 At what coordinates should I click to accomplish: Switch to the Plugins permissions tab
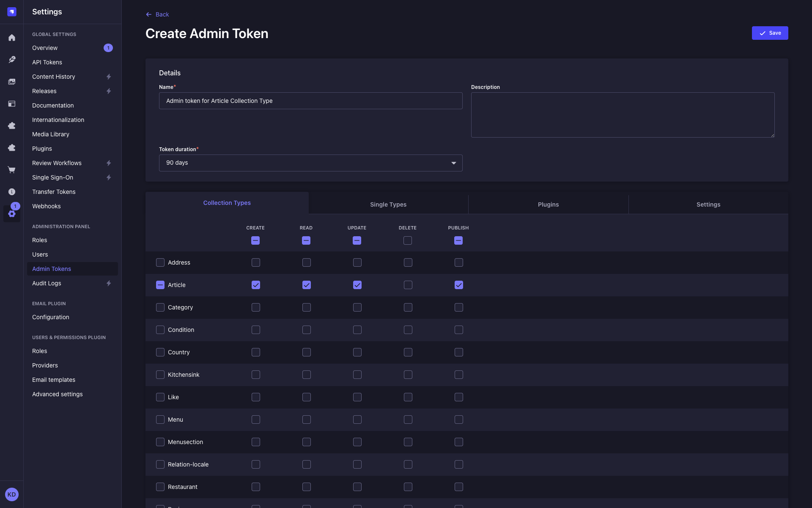coord(548,204)
